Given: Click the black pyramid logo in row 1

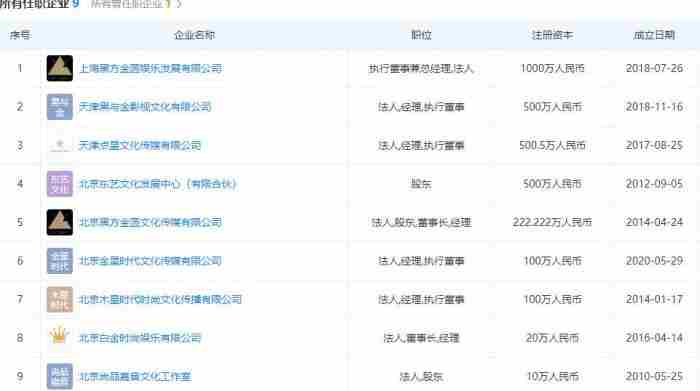Looking at the screenshot, I should click(x=60, y=68).
